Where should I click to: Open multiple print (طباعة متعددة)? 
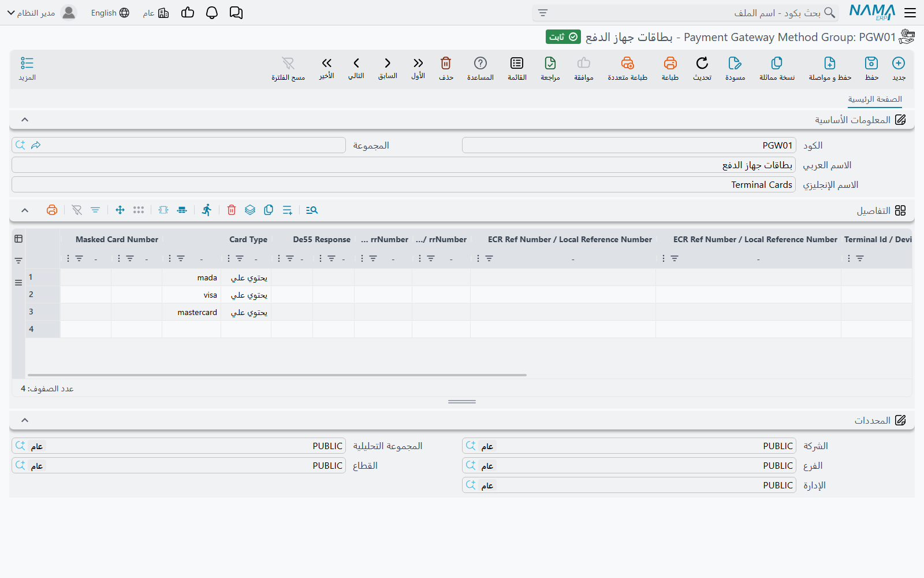pyautogui.click(x=627, y=68)
